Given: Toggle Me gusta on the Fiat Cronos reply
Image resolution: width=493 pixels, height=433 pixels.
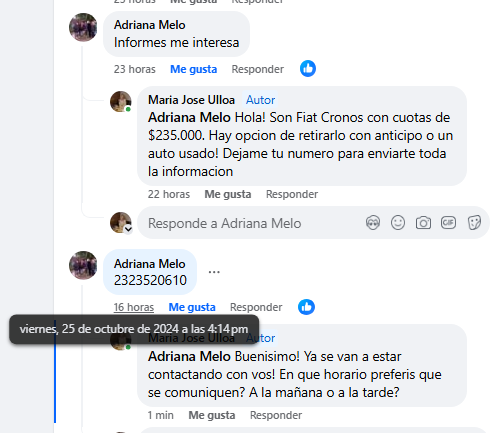Looking at the screenshot, I should click(228, 194).
